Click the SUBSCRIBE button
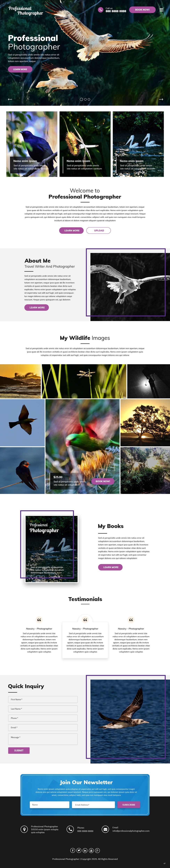Screen dimensions: 170x868 click(x=129, y=805)
